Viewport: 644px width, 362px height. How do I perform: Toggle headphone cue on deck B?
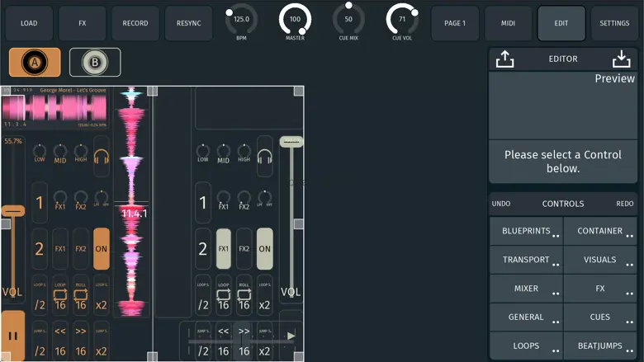(264, 157)
